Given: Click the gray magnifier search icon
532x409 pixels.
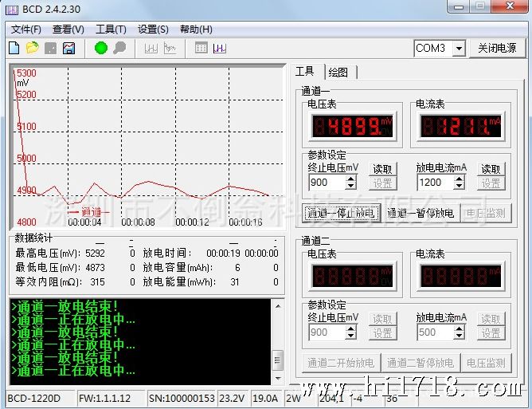Looking at the screenshot, I should coord(119,48).
